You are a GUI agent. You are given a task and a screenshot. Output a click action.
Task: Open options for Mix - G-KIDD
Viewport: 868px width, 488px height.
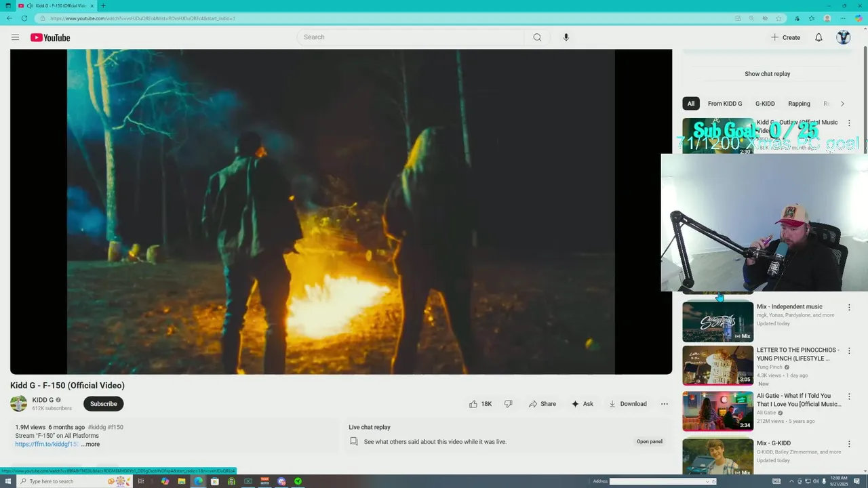click(x=849, y=444)
